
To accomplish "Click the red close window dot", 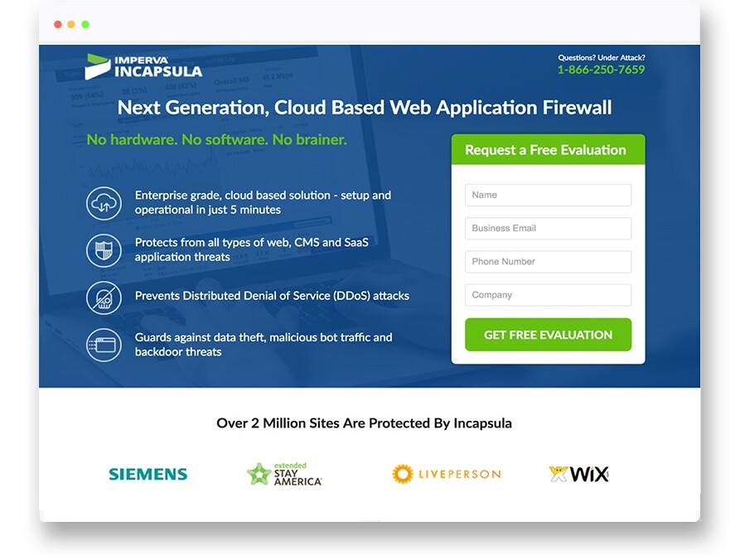I will [x=58, y=25].
